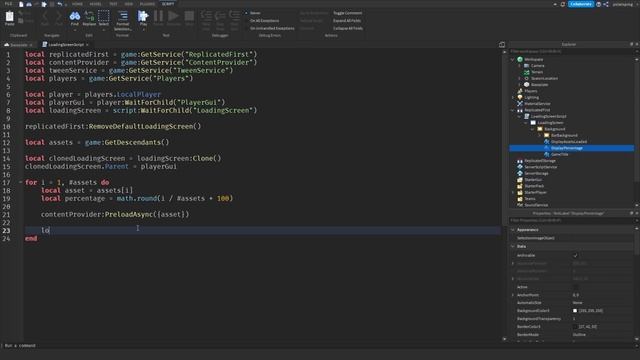Click the Paste icon in the Clipboard group
The height and width of the screenshot is (360, 640).
[x=9, y=17]
